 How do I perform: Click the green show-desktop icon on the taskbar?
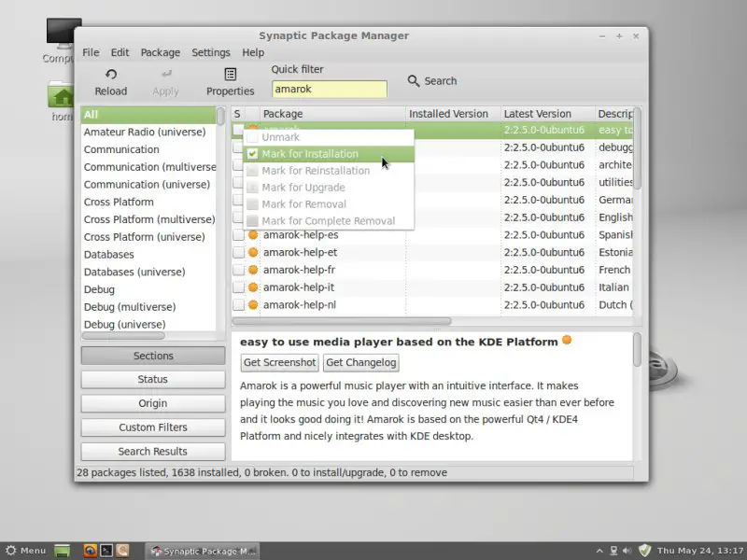(x=62, y=551)
